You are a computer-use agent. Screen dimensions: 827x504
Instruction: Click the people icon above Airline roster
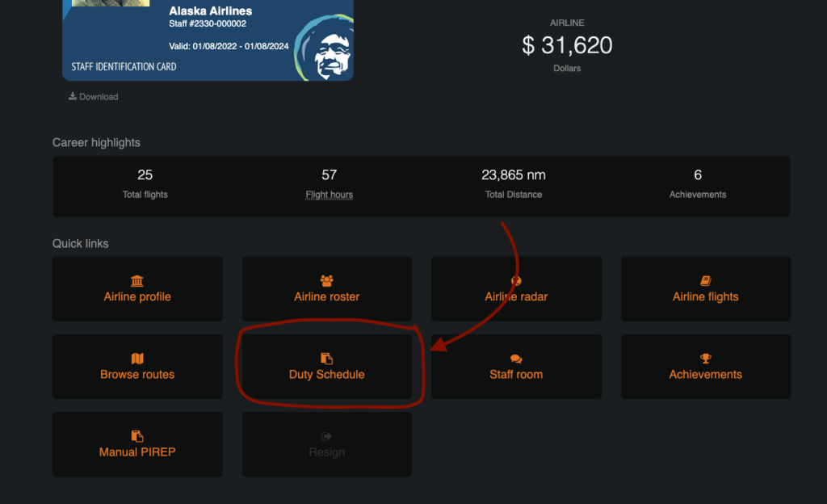[326, 280]
